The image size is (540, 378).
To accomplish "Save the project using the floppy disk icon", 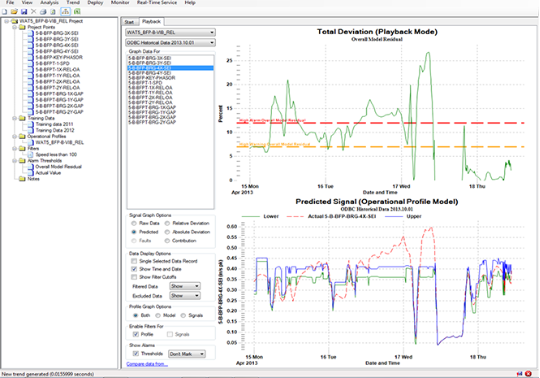I will (x=24, y=12).
